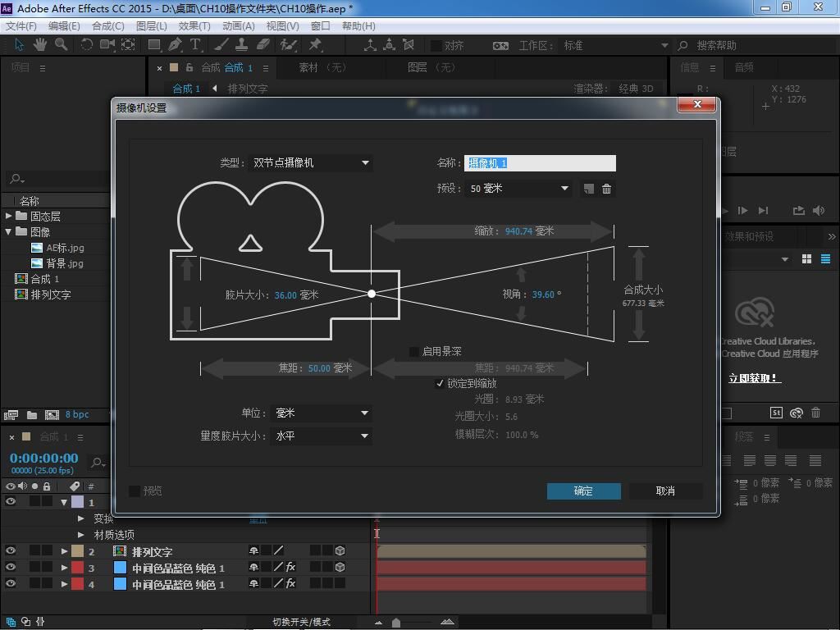
Task: Click the search help magnifier icon
Action: (682, 46)
